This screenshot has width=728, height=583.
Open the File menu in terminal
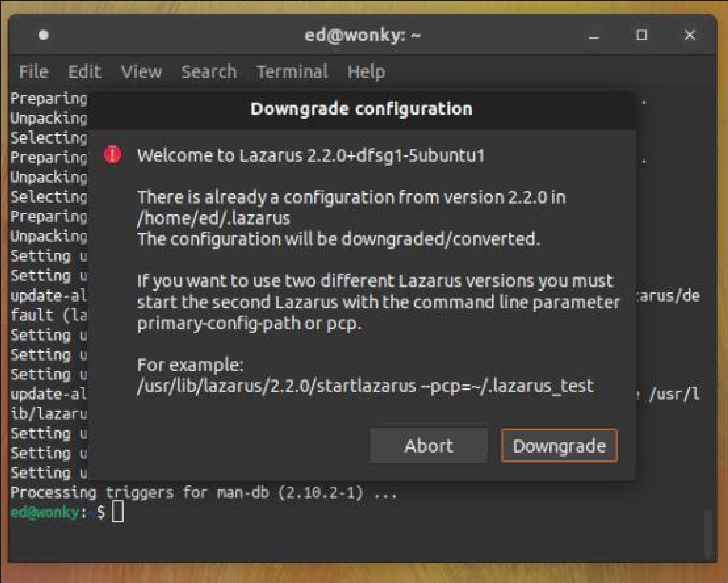click(x=34, y=72)
